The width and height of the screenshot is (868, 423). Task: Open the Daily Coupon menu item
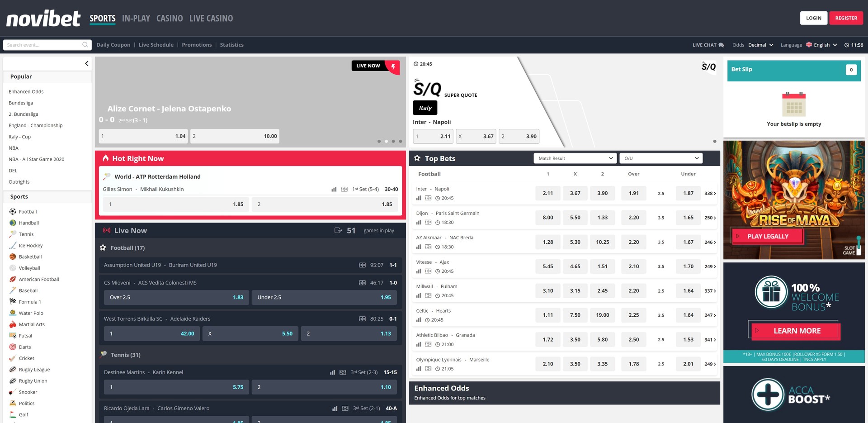click(x=113, y=45)
